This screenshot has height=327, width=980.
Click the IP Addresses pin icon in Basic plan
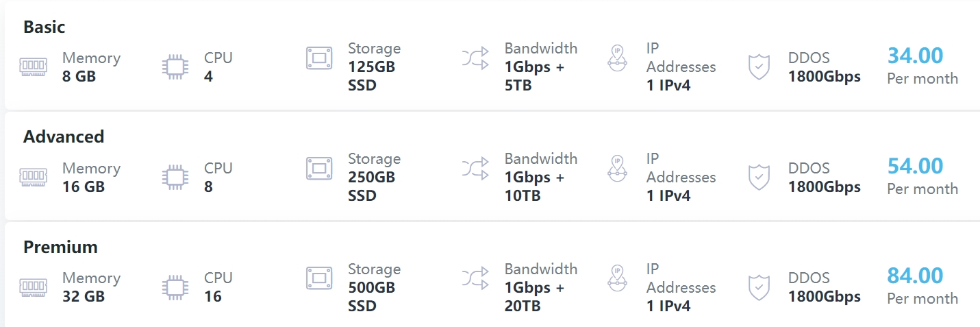click(618, 58)
